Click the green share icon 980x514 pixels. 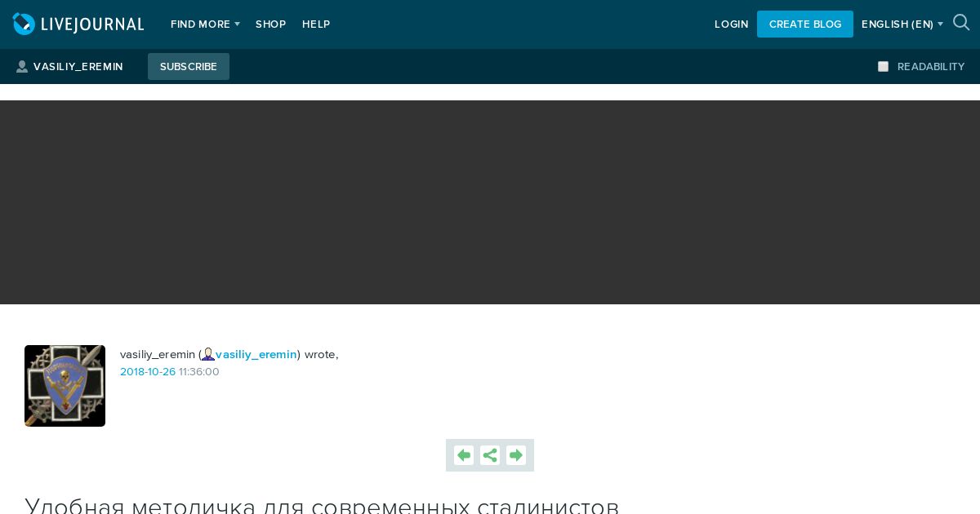[x=490, y=455]
